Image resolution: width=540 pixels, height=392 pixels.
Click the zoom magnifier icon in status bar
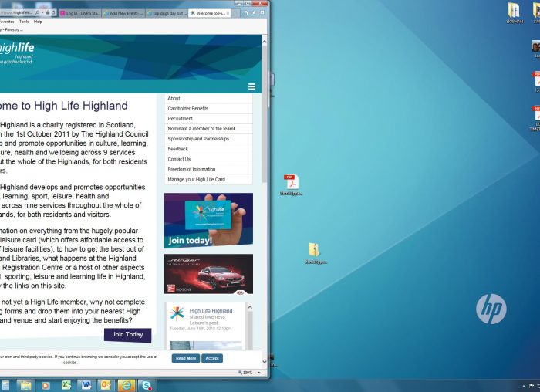coord(241,373)
